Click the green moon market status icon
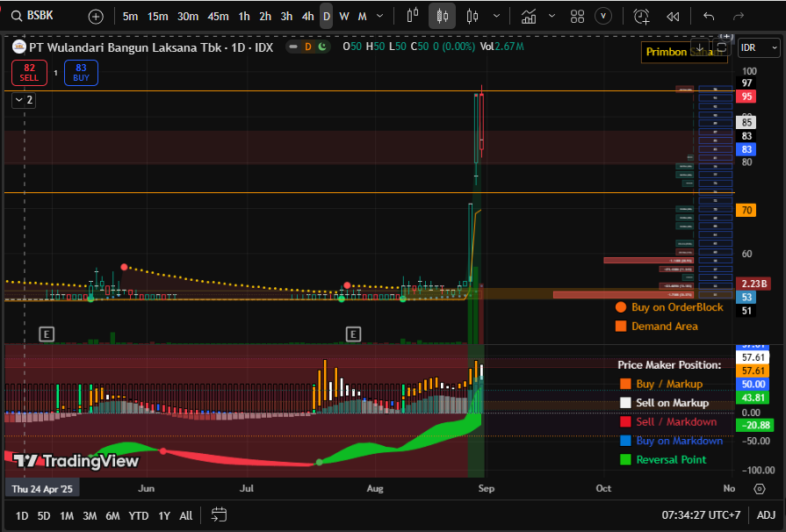 tap(322, 47)
